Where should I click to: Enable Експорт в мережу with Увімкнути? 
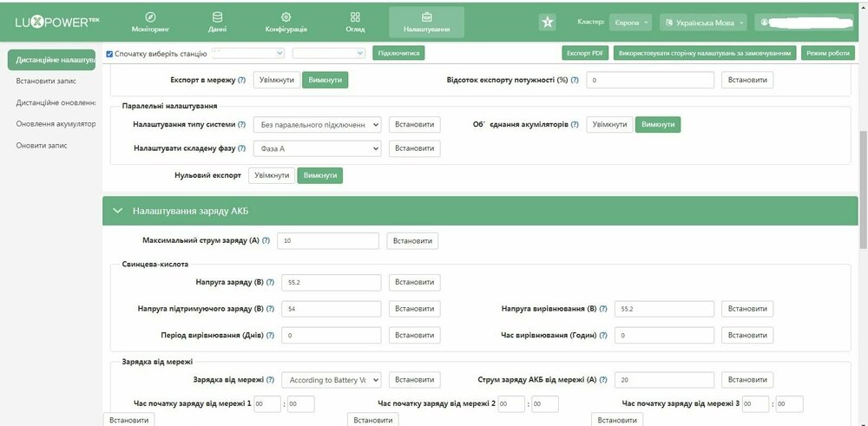click(x=278, y=80)
